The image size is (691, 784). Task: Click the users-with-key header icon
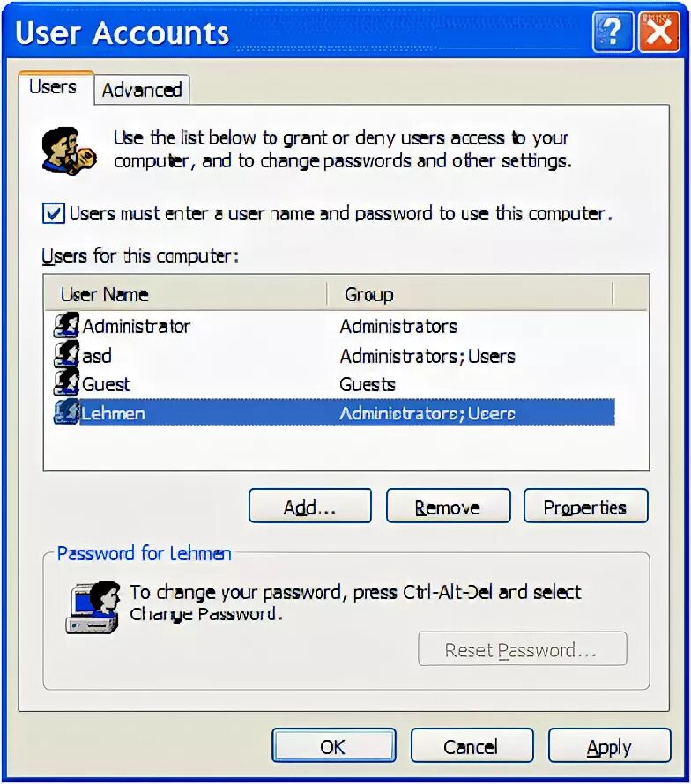[x=69, y=151]
